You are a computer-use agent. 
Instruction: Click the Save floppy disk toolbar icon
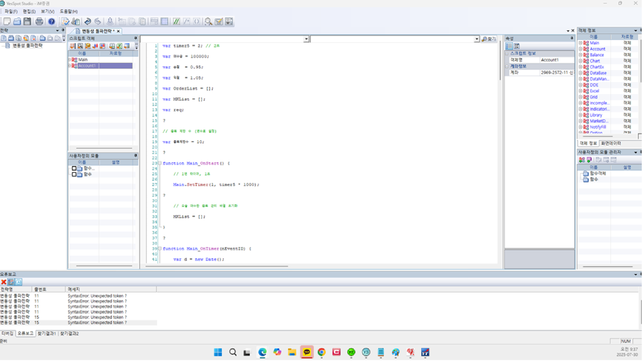coord(27,22)
